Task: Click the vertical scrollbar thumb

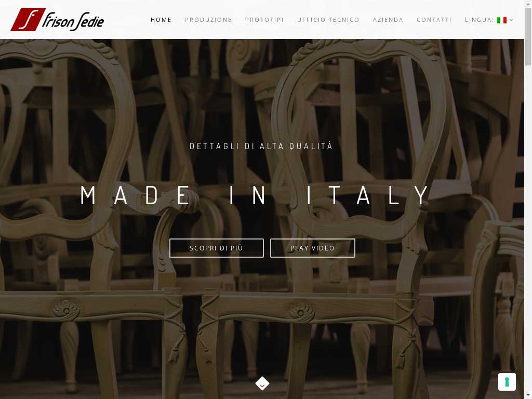Action: coord(528,36)
